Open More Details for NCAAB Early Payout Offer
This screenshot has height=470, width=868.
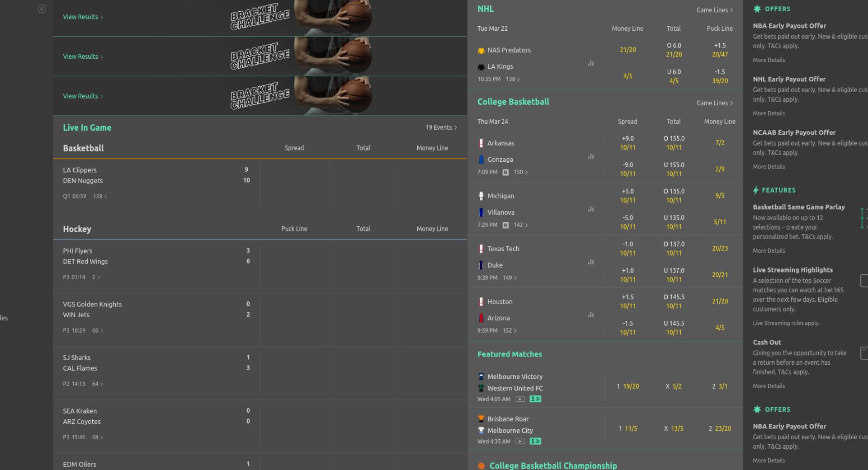pyautogui.click(x=769, y=167)
